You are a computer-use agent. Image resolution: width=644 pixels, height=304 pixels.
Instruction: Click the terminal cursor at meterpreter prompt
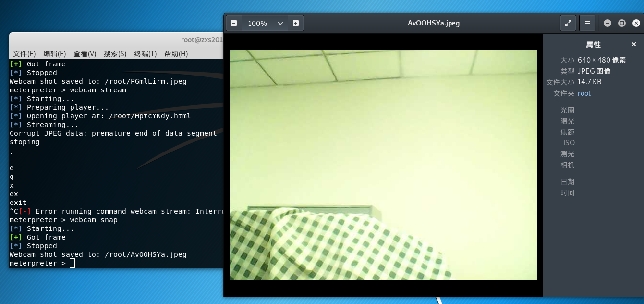pos(72,263)
